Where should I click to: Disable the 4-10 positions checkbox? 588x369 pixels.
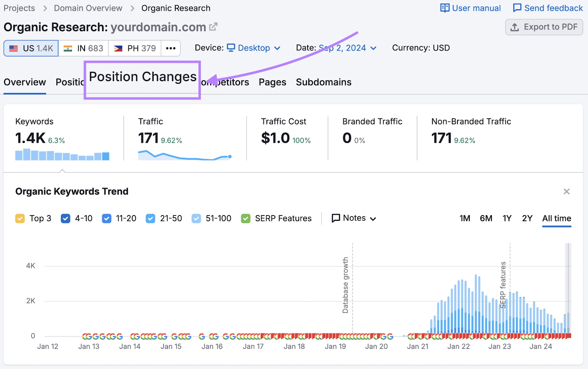pos(65,218)
